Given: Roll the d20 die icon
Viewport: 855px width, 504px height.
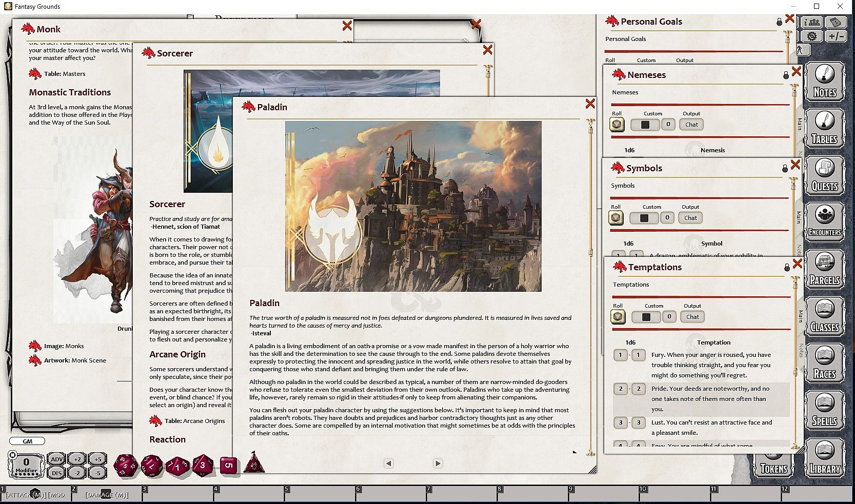Looking at the screenshot, I should point(126,466).
